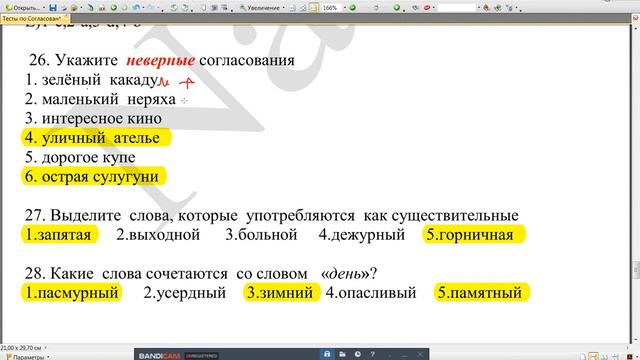Open the Bandicam folder icon
Viewport: 640px width, 360px height.
(342, 354)
